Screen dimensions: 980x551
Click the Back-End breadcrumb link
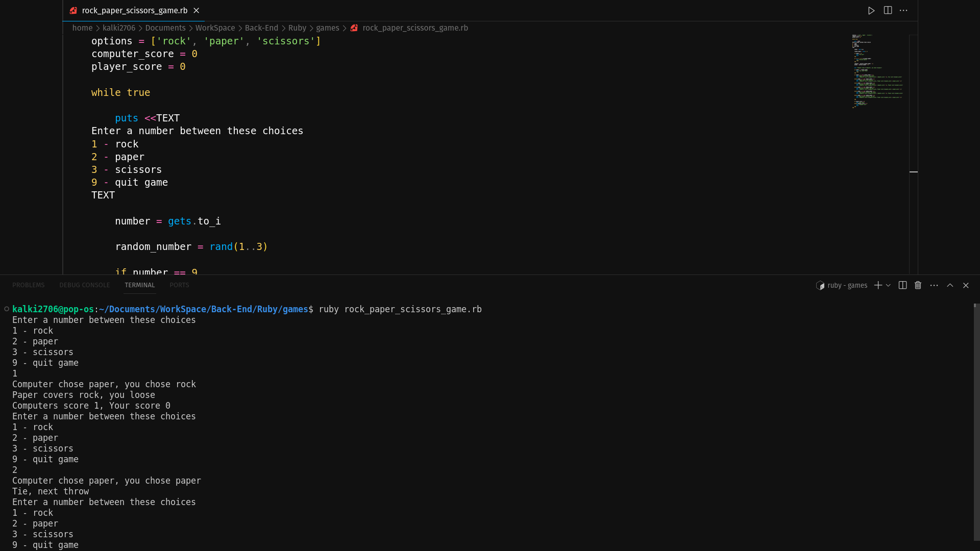coord(261,28)
